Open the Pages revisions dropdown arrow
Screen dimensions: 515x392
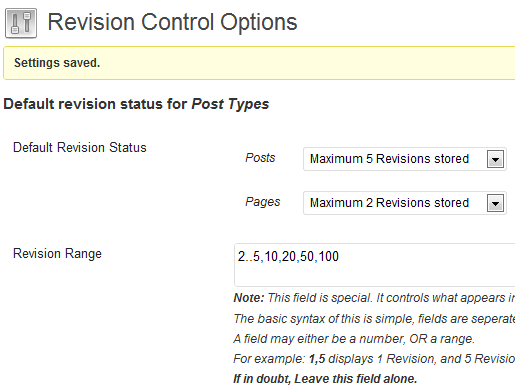(495, 203)
